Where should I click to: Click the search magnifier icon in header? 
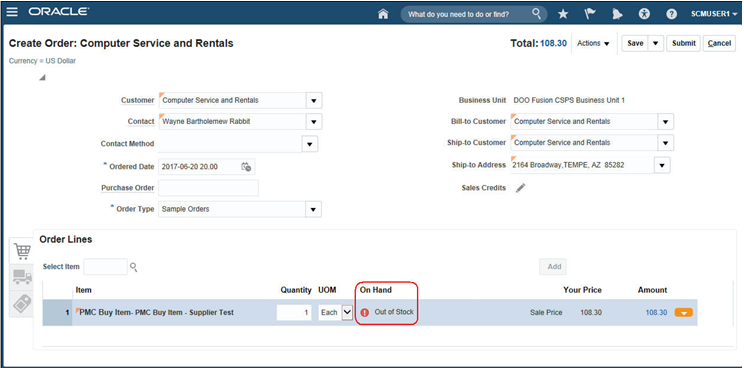click(536, 13)
